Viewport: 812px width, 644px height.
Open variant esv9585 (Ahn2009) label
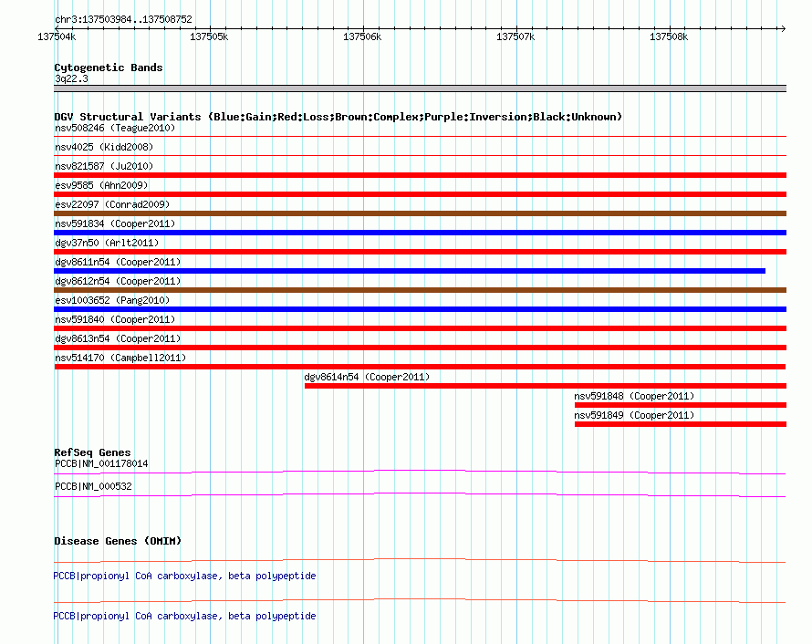click(x=101, y=185)
